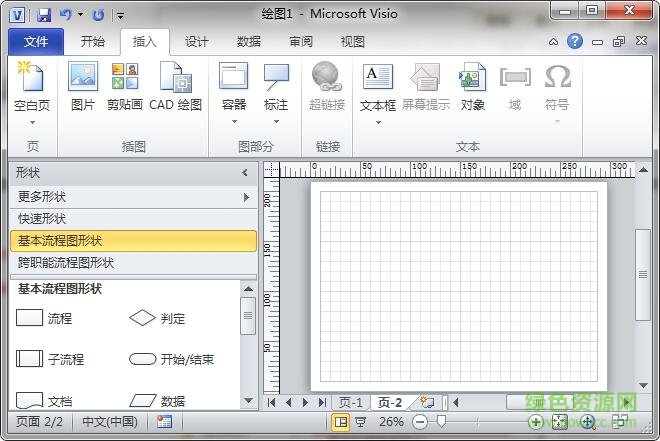Image resolution: width=660 pixels, height=441 pixels.
Task: Select the 判定 decision shape
Action: point(157,318)
